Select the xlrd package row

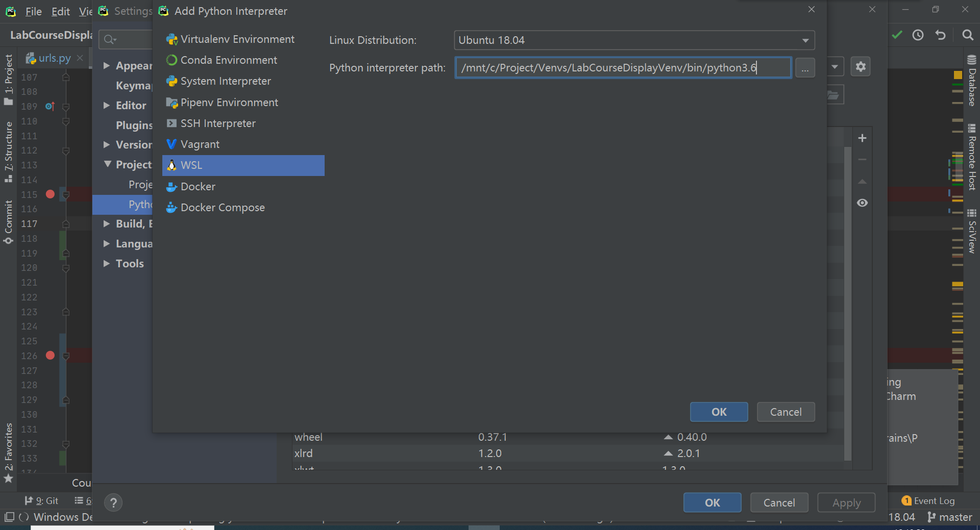coord(568,453)
